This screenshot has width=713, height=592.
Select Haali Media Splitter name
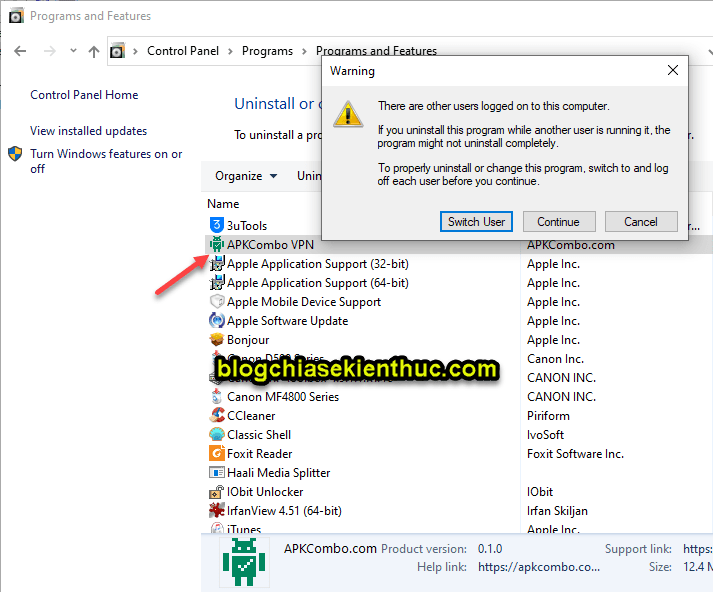pos(278,473)
